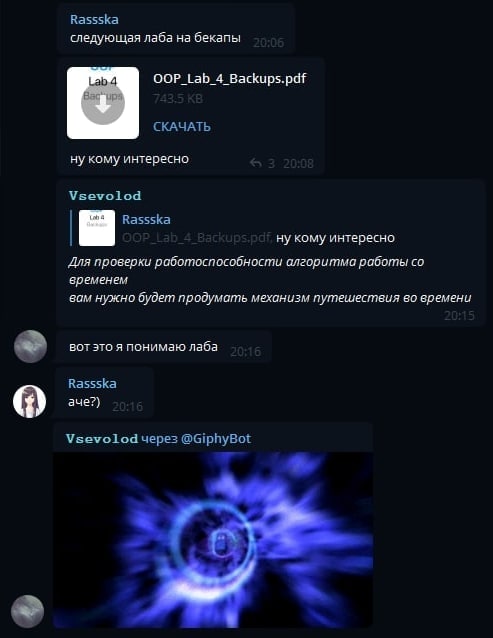This screenshot has height=638, width=493.
Task: Click the download arrow on the PDF thumbnail
Action: coord(103,103)
